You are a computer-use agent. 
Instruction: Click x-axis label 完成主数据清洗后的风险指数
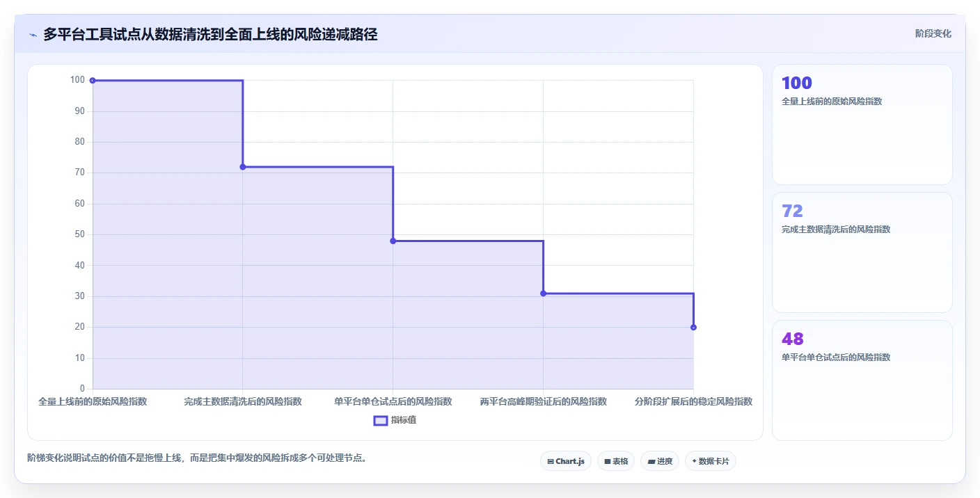coord(243,401)
